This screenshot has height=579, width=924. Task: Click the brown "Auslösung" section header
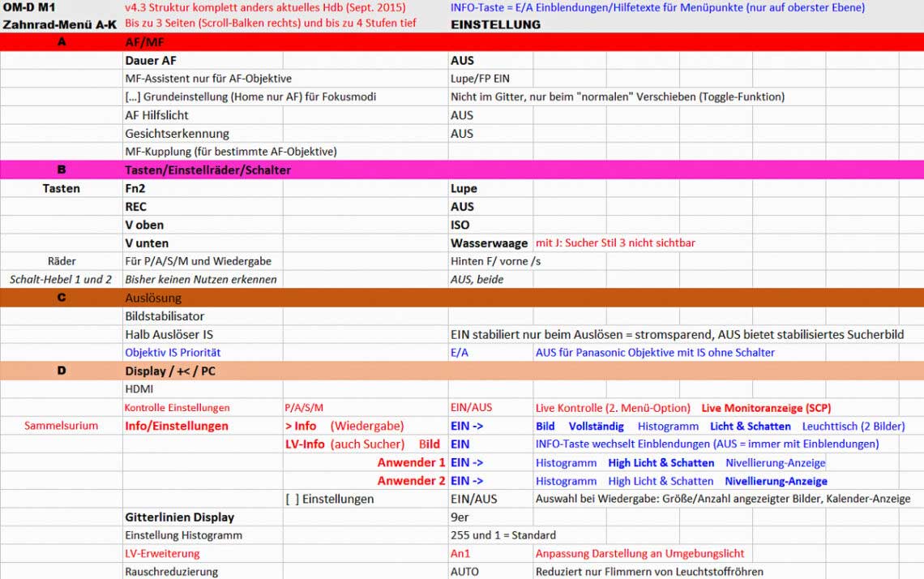pos(153,298)
